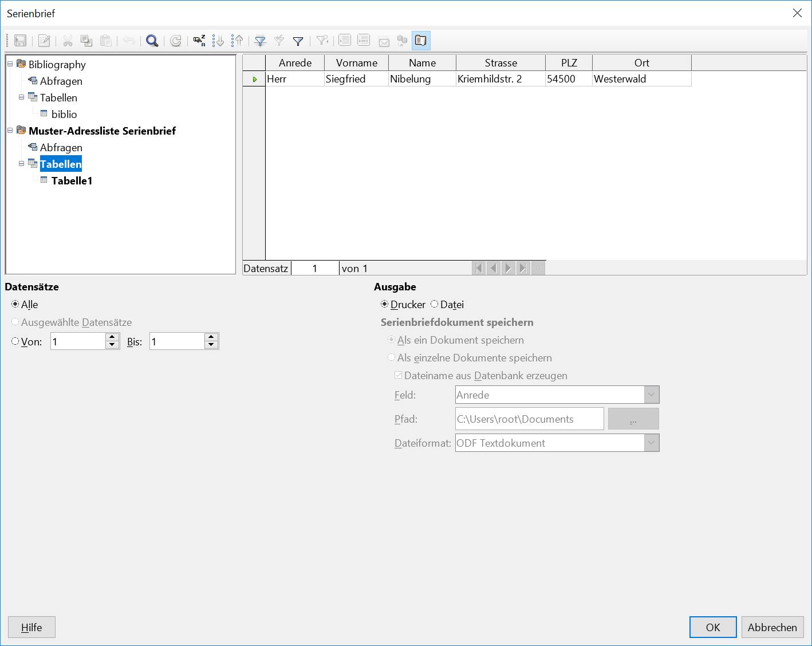
Task: Select the highlighted Tabellen tree item
Action: [x=61, y=164]
